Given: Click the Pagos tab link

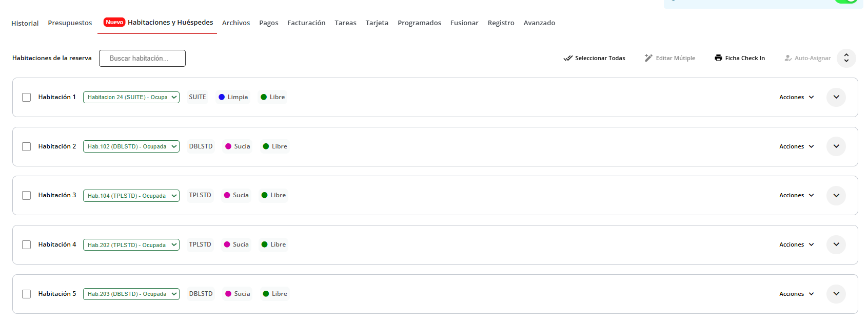Looking at the screenshot, I should (x=268, y=23).
